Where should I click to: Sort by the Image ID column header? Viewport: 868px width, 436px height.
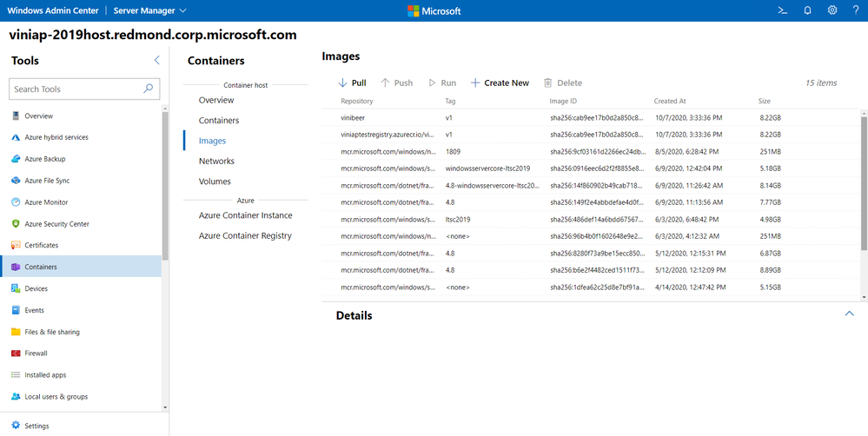(563, 102)
